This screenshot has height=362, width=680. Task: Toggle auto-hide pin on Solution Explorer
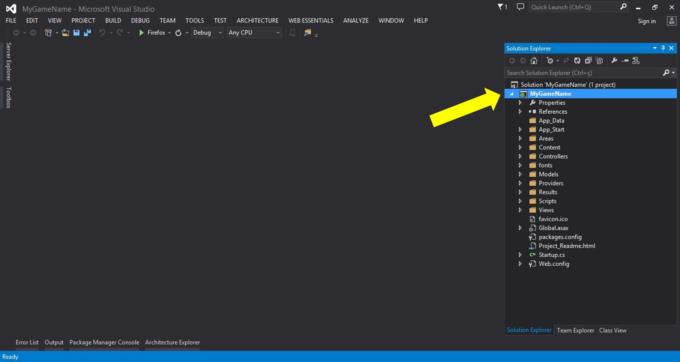pos(663,48)
